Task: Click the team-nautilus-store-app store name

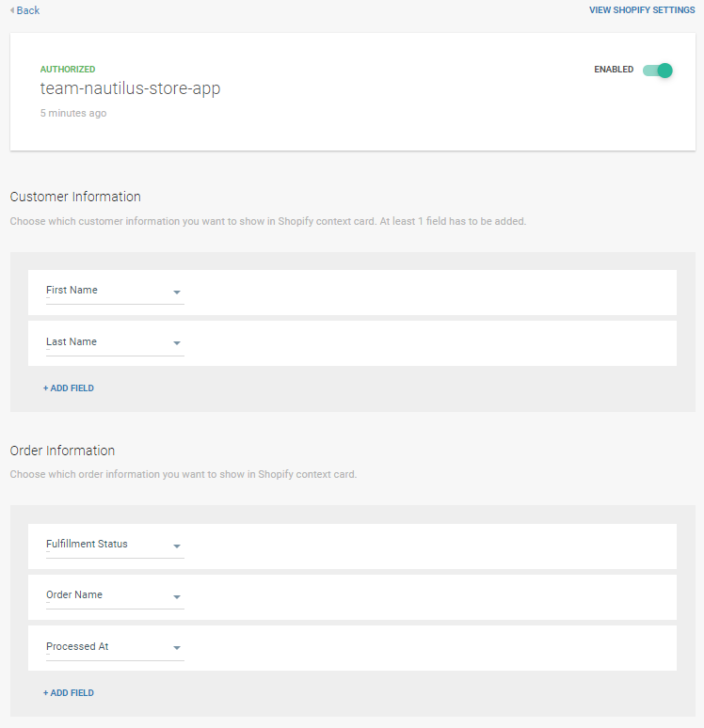Action: (x=130, y=89)
